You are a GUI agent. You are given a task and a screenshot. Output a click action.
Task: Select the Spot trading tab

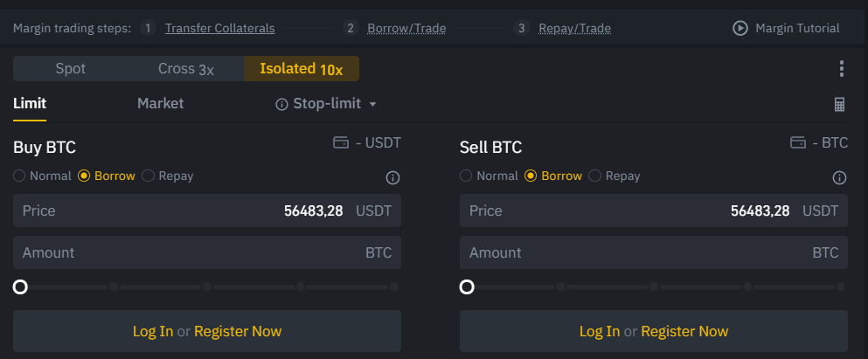[70, 69]
